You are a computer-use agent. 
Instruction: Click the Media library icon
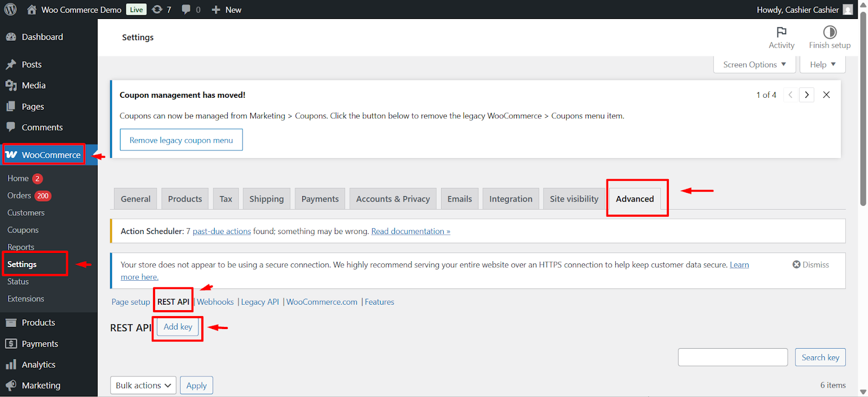pos(11,85)
